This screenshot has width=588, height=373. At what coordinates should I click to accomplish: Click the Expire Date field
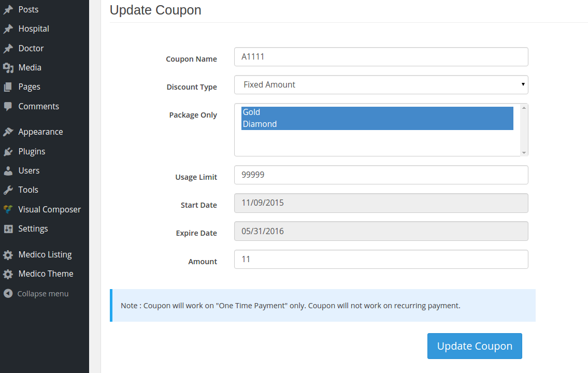[381, 231]
